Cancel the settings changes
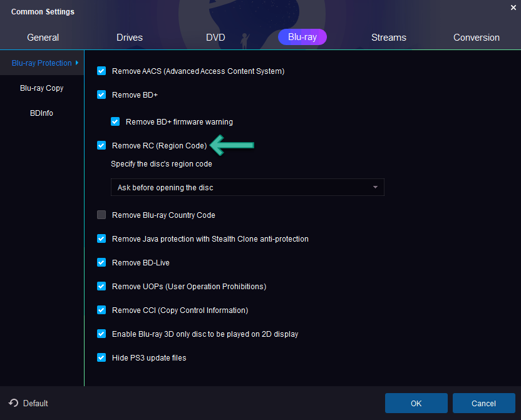 click(483, 403)
